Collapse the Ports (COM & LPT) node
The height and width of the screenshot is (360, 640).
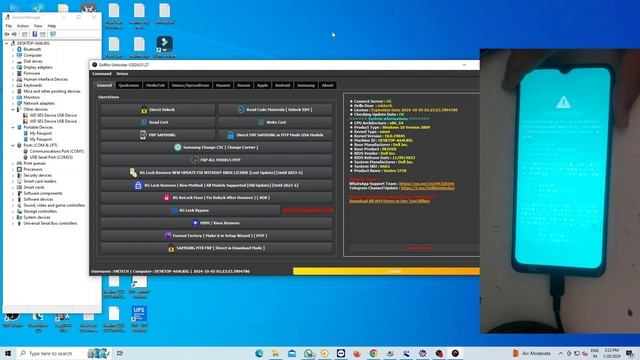click(x=13, y=145)
